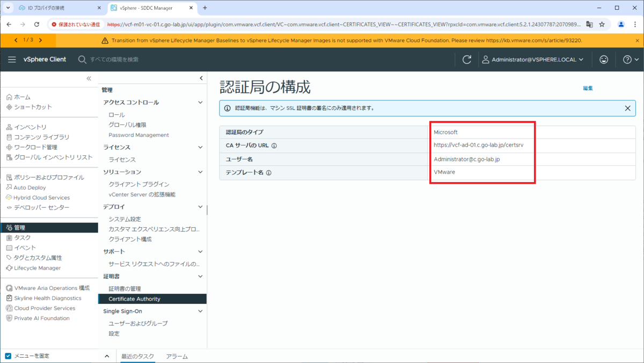The height and width of the screenshot is (363, 644).
Task: Collapse the Single Sign-On section
Action: pos(201,311)
